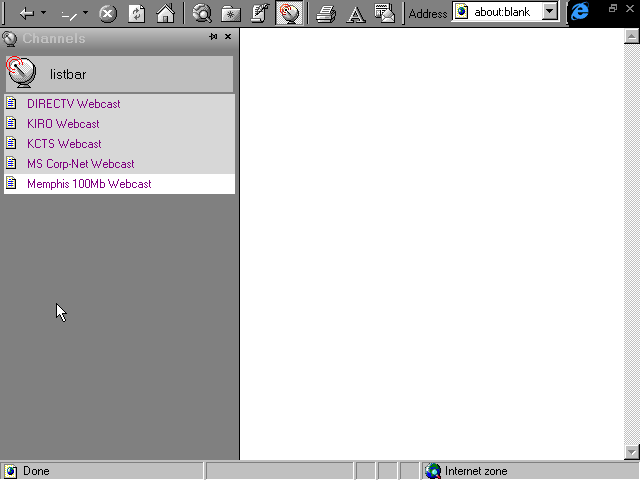Print the current page
This screenshot has height=480, width=640.
pyautogui.click(x=326, y=14)
